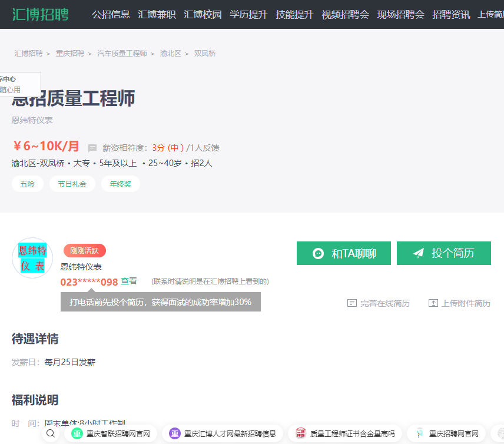Click the 3分 (中) salary match rating
Screen dimensions: 504x444
point(168,148)
